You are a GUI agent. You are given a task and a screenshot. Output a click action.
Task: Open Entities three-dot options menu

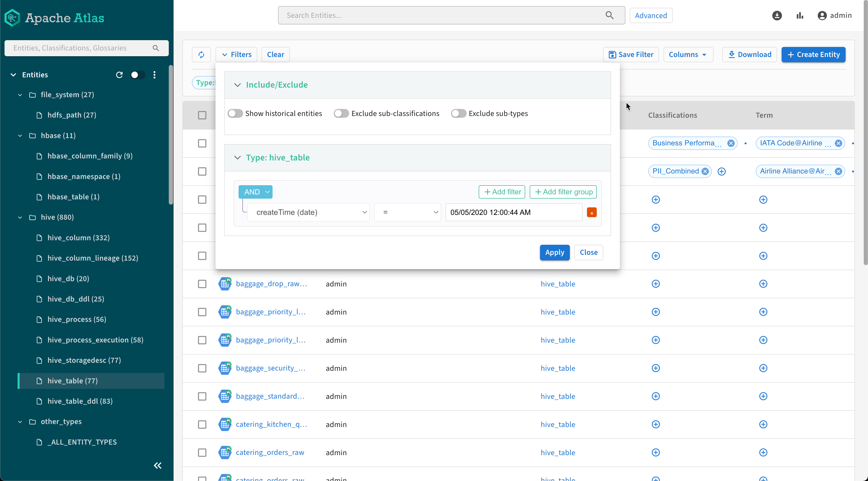[x=154, y=75]
